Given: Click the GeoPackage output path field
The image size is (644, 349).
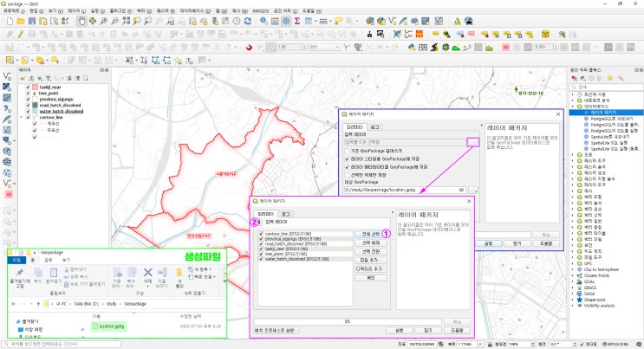Looking at the screenshot, I should click(405, 191).
